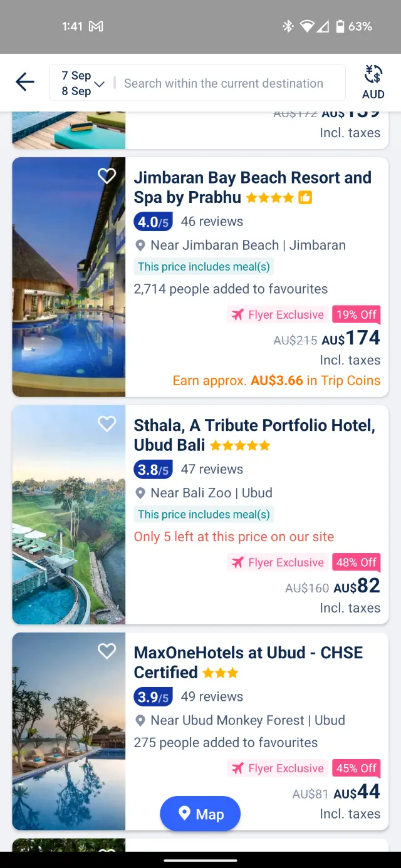
Task: Tap location pin near Bali Zoo
Action: 140,493
